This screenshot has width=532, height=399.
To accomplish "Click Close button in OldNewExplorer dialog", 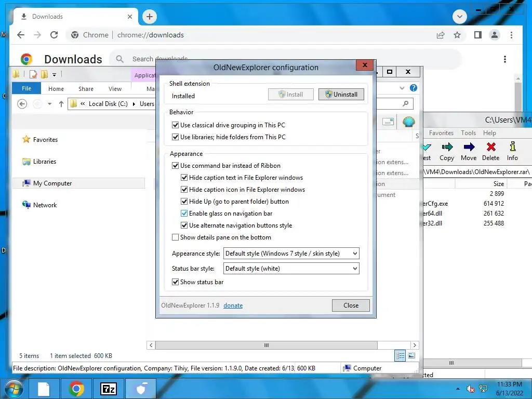I will pos(351,305).
